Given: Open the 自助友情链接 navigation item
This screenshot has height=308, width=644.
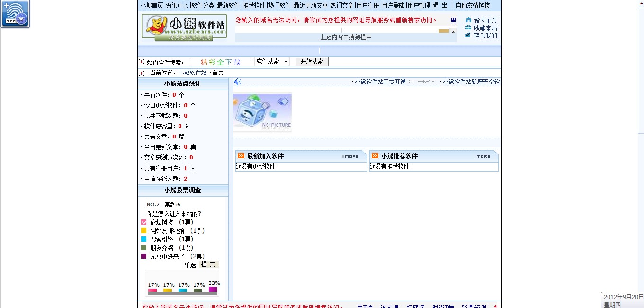Looking at the screenshot, I should (x=473, y=5).
